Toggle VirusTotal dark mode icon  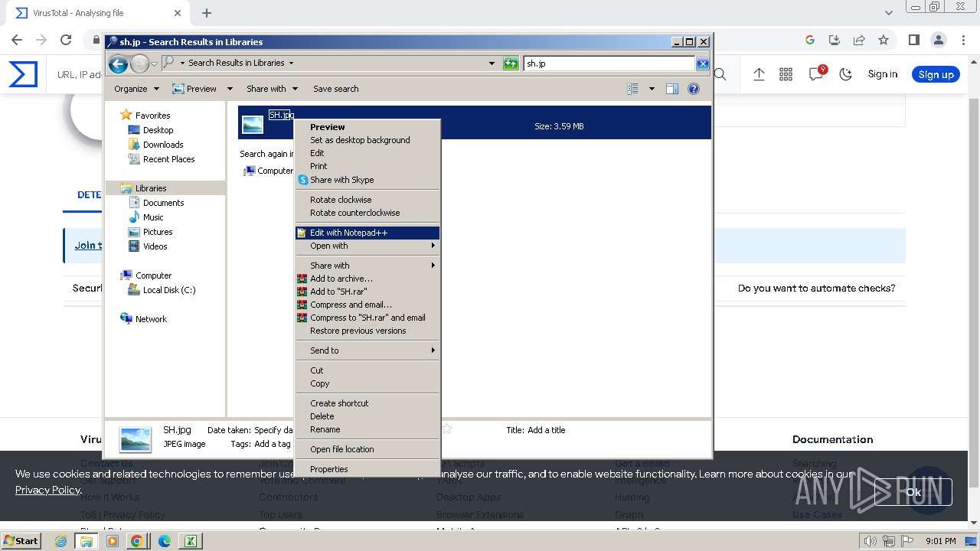coord(846,74)
